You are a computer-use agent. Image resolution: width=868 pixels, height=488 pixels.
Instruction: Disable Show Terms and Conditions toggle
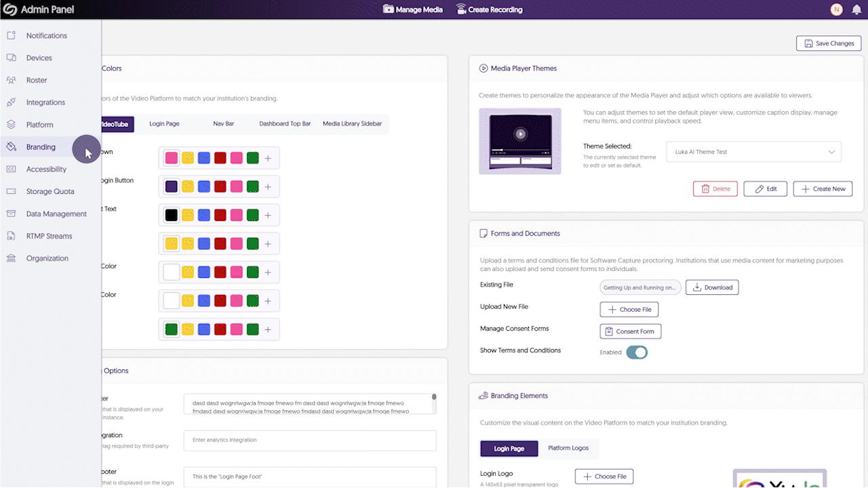(x=636, y=352)
